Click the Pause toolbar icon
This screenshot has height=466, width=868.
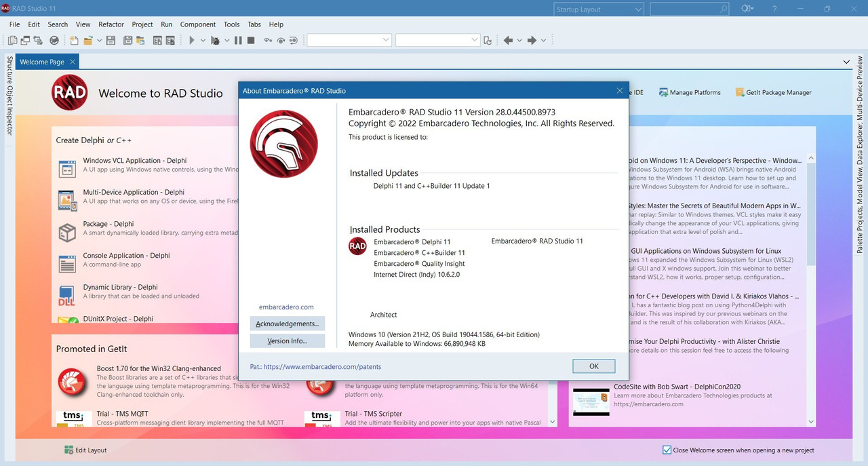click(238, 41)
